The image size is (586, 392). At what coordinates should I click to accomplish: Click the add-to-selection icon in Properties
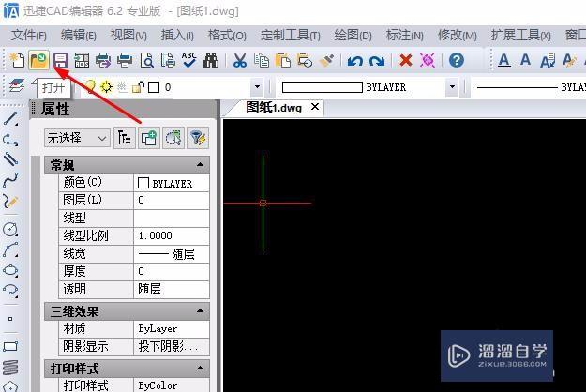(149, 138)
